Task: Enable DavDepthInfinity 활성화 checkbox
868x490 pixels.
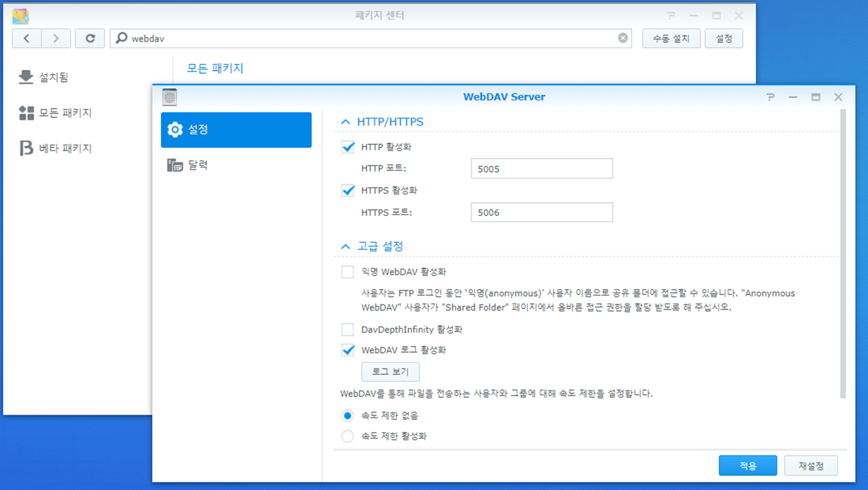Action: pyautogui.click(x=348, y=329)
